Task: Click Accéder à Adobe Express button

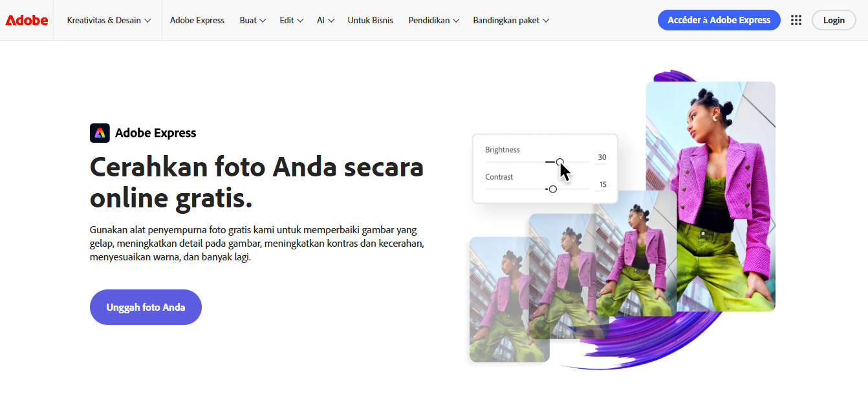Action: point(719,20)
